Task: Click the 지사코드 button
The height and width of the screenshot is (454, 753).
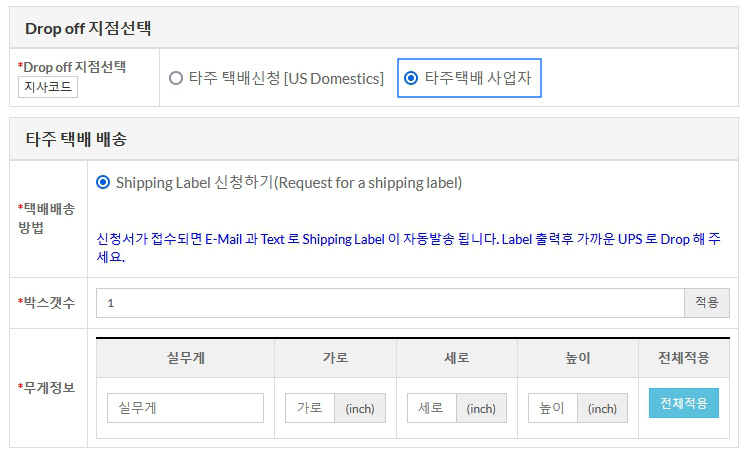Action: [x=48, y=87]
